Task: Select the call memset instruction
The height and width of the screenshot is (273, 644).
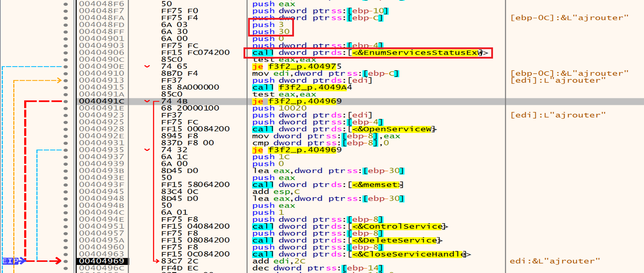Action: (x=328, y=185)
